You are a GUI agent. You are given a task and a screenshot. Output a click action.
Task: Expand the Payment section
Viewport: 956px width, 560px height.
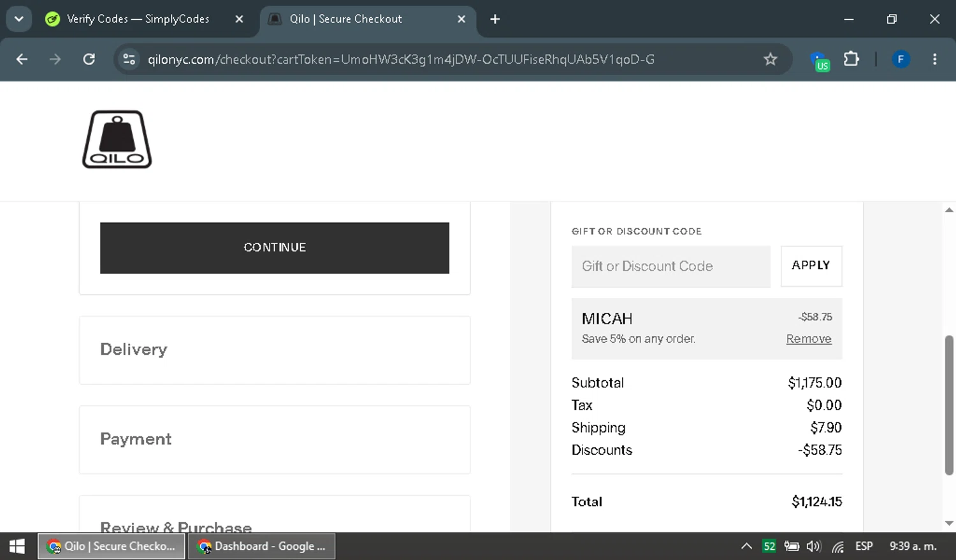(x=275, y=440)
